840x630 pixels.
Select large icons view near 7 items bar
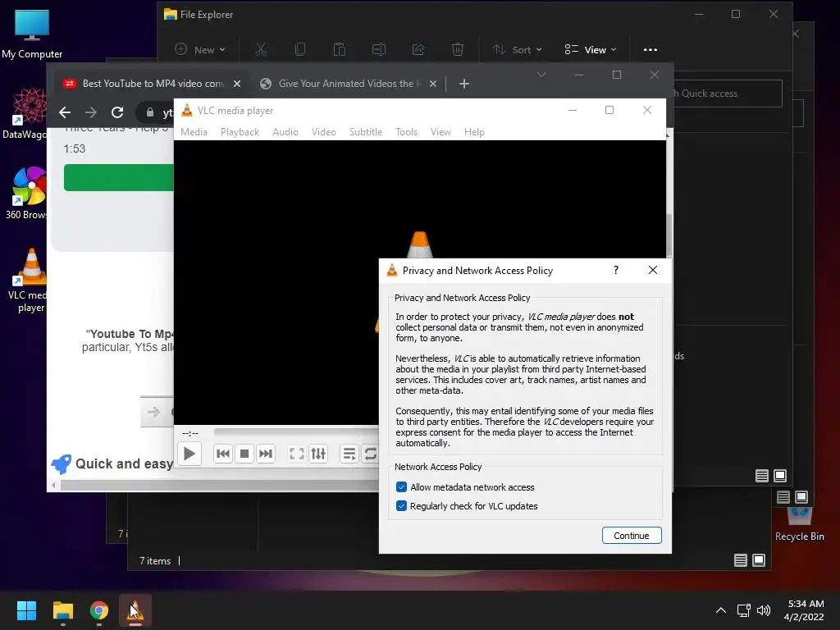tap(759, 560)
